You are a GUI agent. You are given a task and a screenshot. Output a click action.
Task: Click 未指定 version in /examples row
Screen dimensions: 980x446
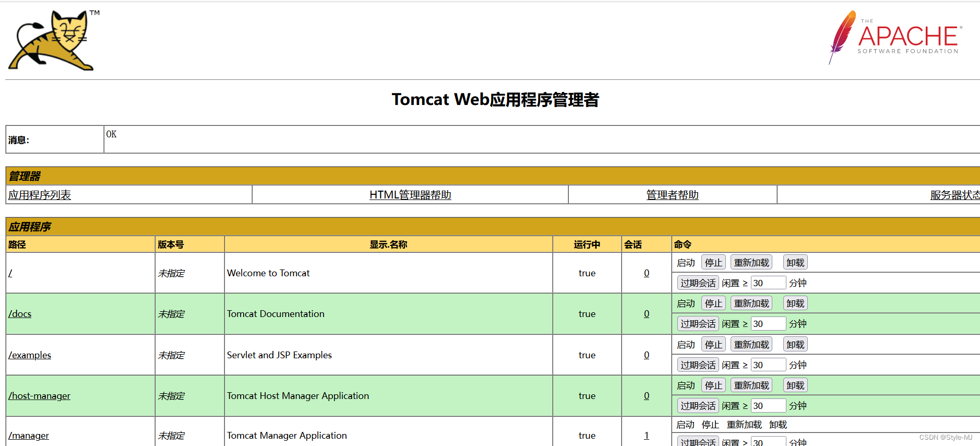coord(171,355)
